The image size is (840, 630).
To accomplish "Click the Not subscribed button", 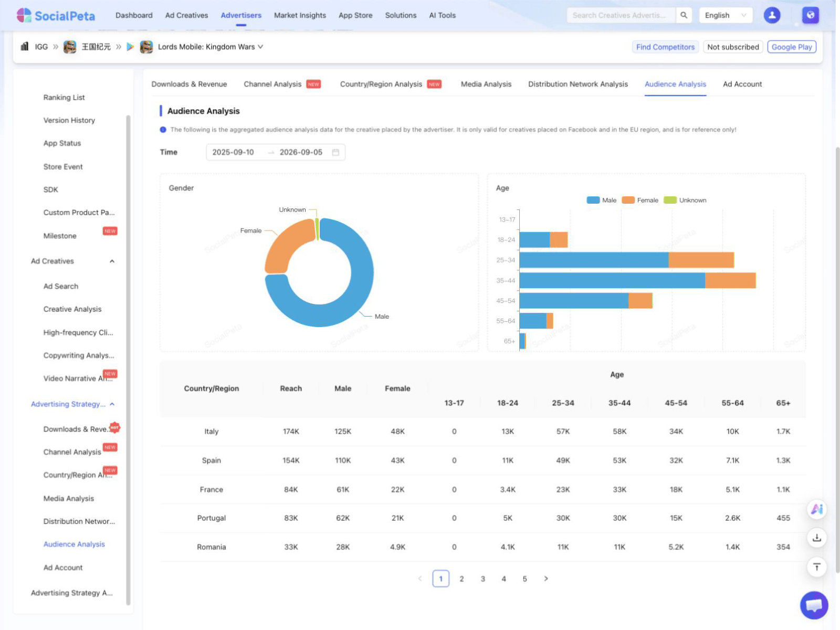I will 733,47.
